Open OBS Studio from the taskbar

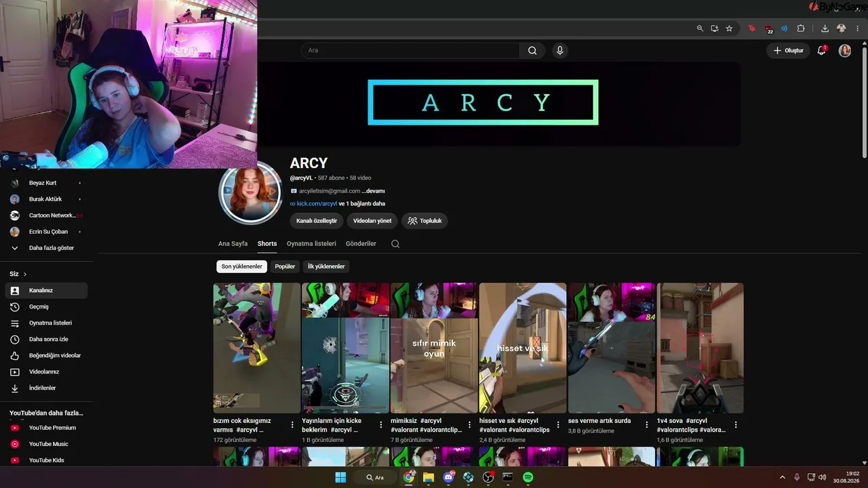(488, 477)
